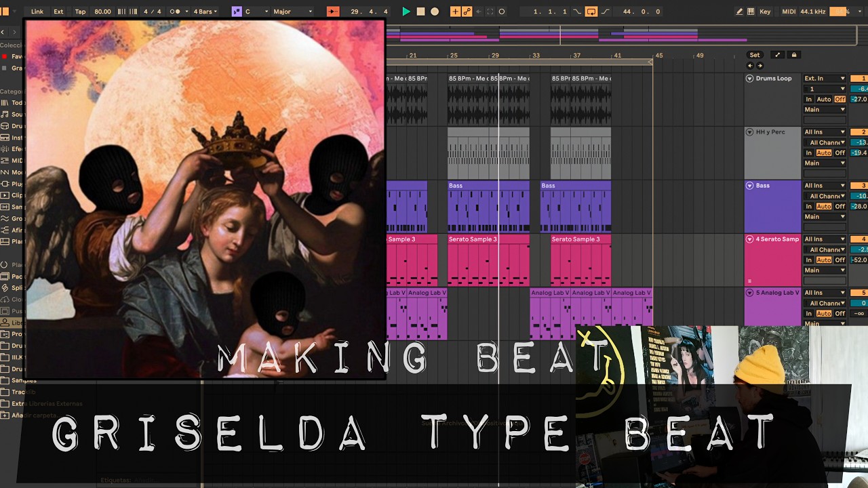Toggle Punch-Out switch icon
This screenshot has width=868, height=488.
(605, 12)
